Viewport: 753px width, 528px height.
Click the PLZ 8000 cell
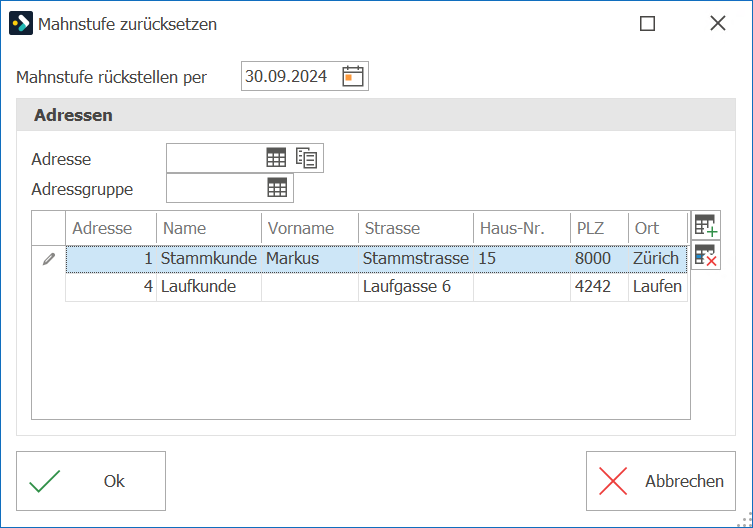click(599, 259)
